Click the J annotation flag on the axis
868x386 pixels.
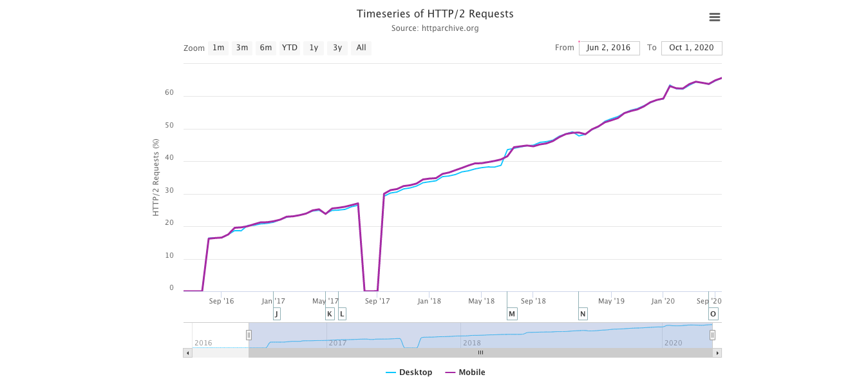276,314
